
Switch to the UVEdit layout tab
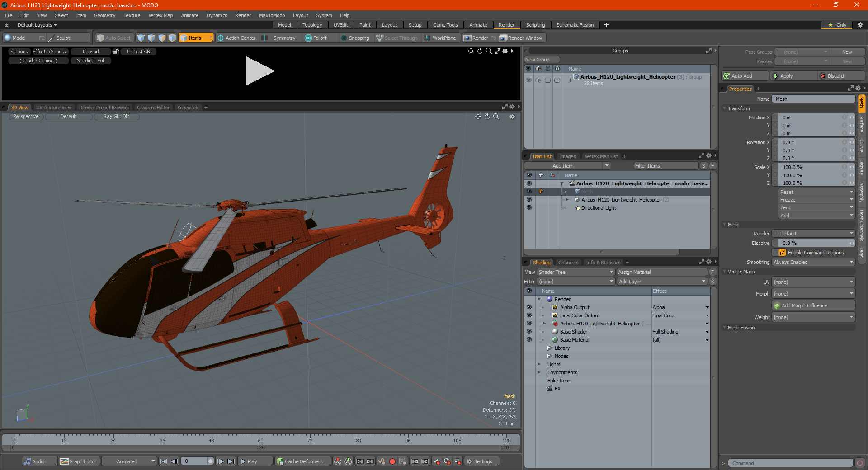pos(340,25)
